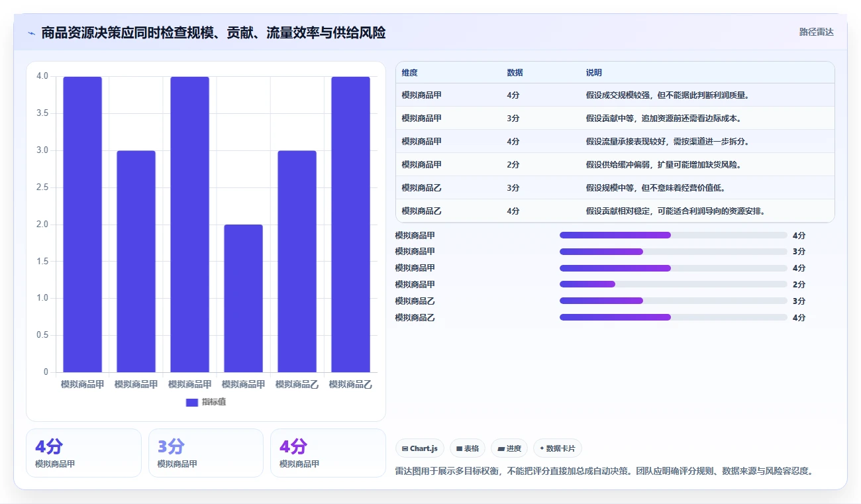Select the row text 假设成交规模较强，但不能据此判断利润质量。
The height and width of the screenshot is (504, 861).
tap(668, 95)
